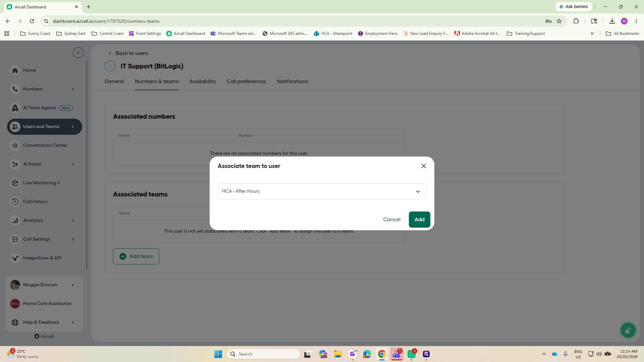Expand the Numbers sidebar submenu
This screenshot has width=644, height=362.
coord(73,89)
